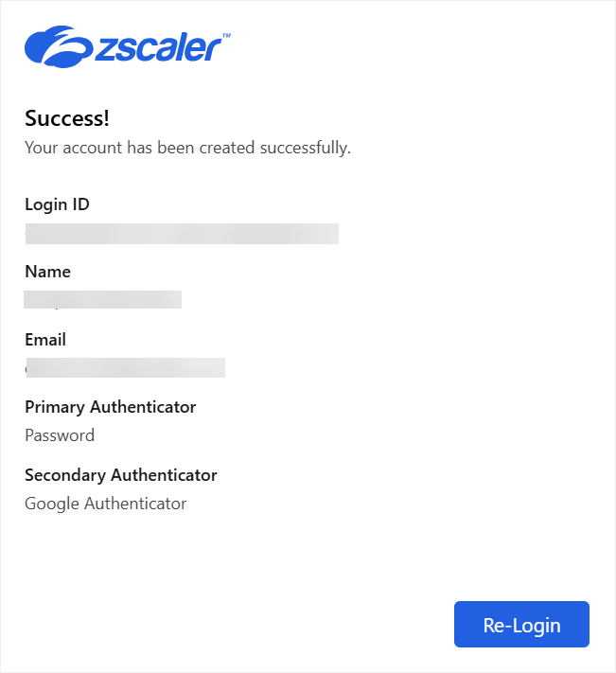Select the redacted Login ID value
The height and width of the screenshot is (673, 616).
[x=182, y=233]
